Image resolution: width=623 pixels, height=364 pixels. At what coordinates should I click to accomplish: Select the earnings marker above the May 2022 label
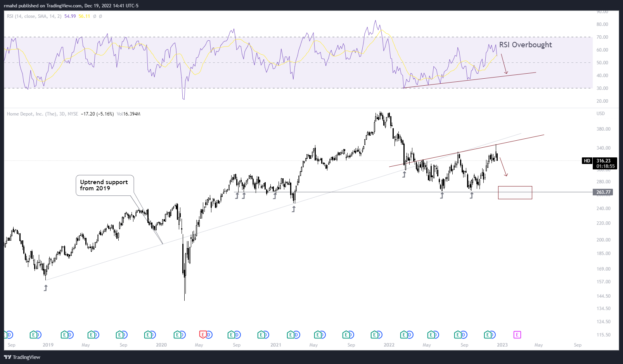click(431, 335)
